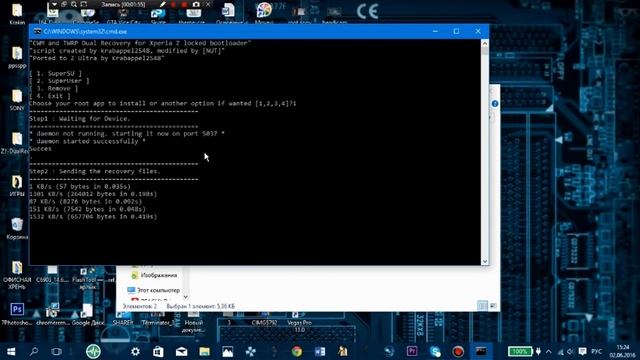Close the recording toolbar

click(208, 4)
